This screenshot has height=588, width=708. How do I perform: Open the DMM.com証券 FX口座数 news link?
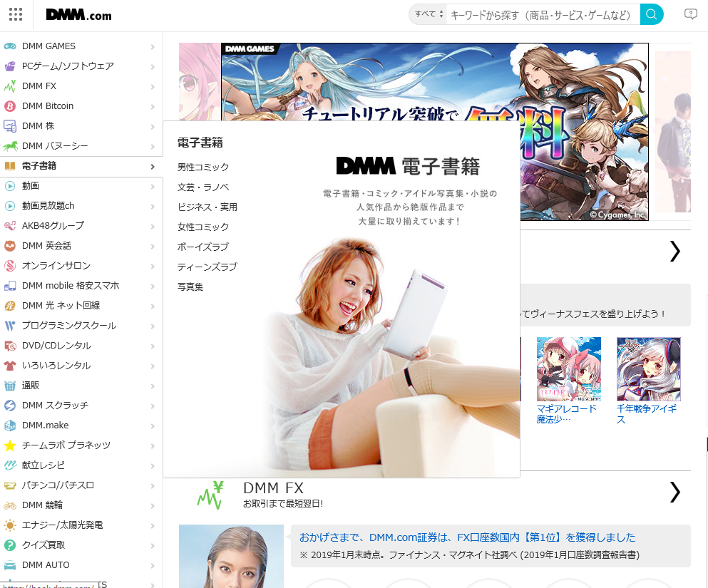[467, 537]
